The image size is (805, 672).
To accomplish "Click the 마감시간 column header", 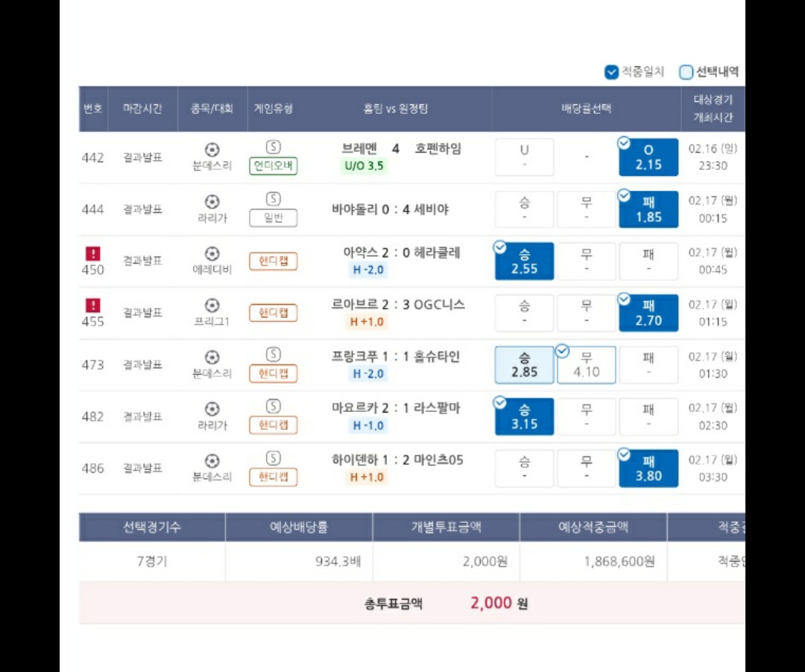I will coord(142,109).
